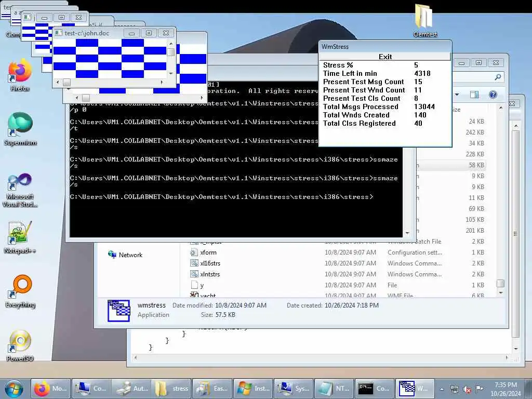
Task: Click the system menu icon of test-c:\john.doc window
Action: click(x=58, y=33)
